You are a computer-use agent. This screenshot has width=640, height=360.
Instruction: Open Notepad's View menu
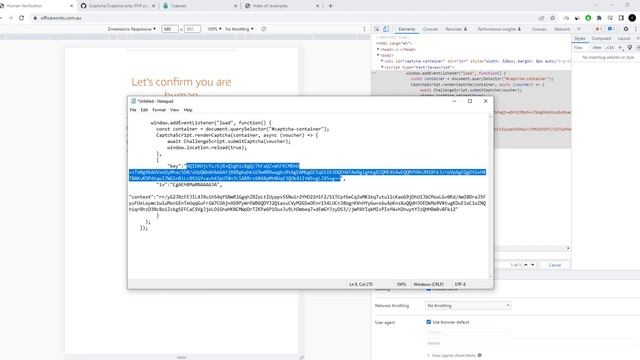pos(174,110)
